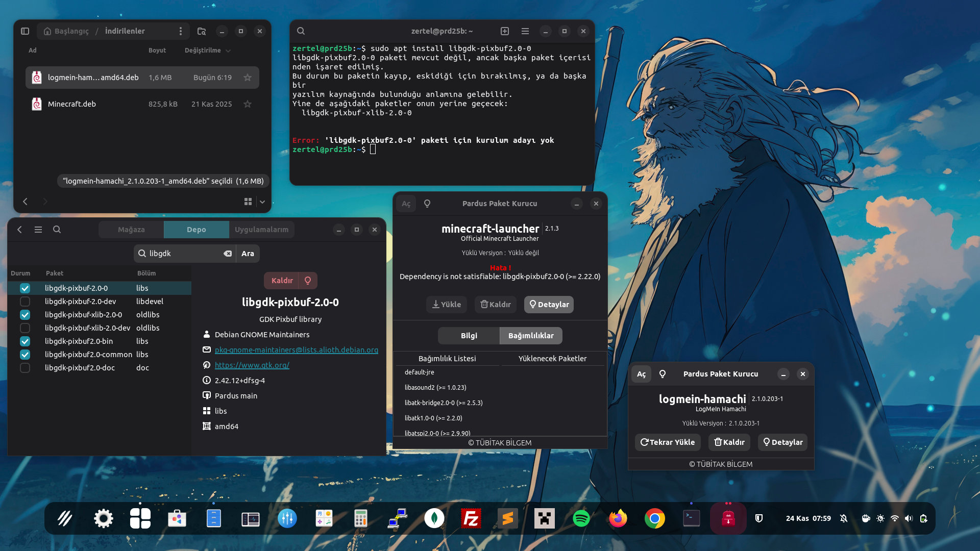980x551 pixels.
Task: Click the Sublime Text dock icon
Action: point(507,519)
